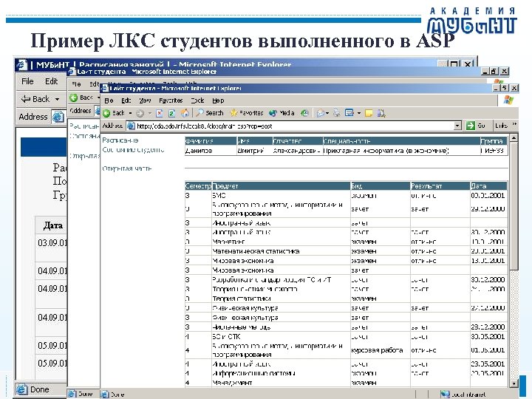Open the History icon in the toolbar
Viewport: 532px width, 399px height.
[304, 113]
